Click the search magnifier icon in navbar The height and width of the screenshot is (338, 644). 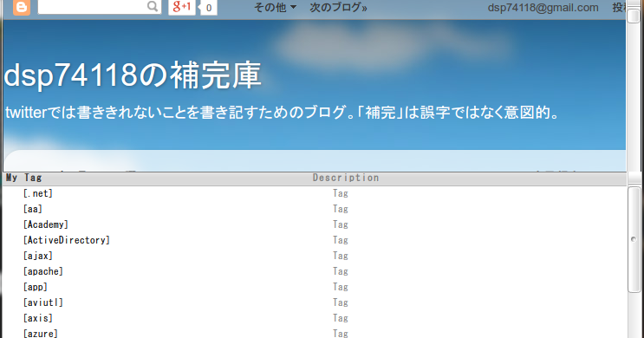coord(153,6)
